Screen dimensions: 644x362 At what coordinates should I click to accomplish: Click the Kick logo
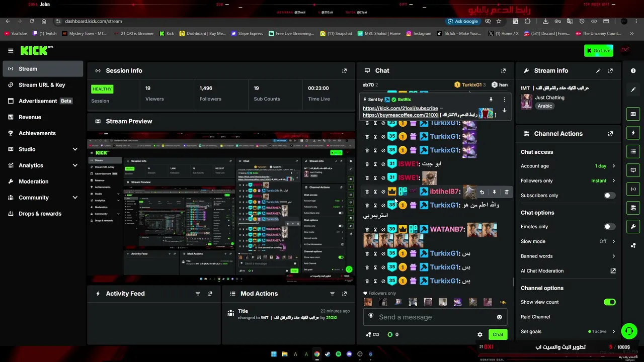click(36, 50)
